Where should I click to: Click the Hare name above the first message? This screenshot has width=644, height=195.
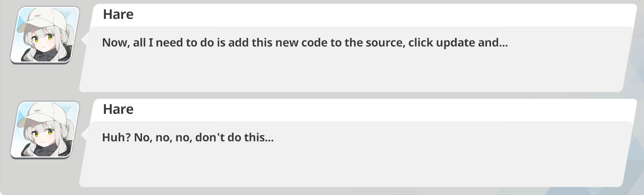pos(118,15)
